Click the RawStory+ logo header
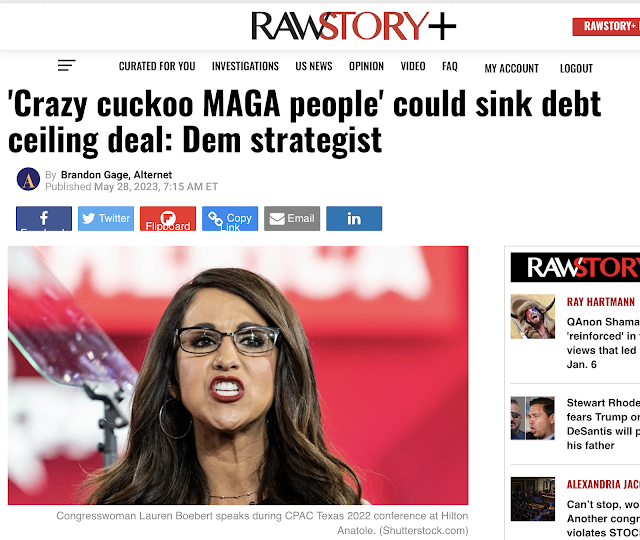The height and width of the screenshot is (540, 640). coord(353,26)
